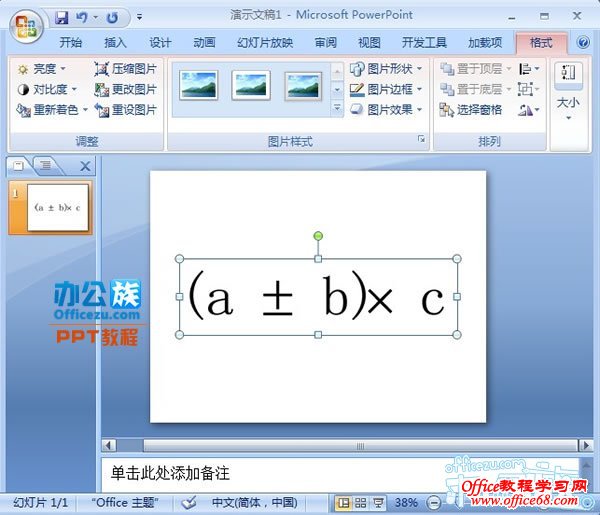Click the "Office 主题" status entry
600x515 pixels.
coord(125,502)
